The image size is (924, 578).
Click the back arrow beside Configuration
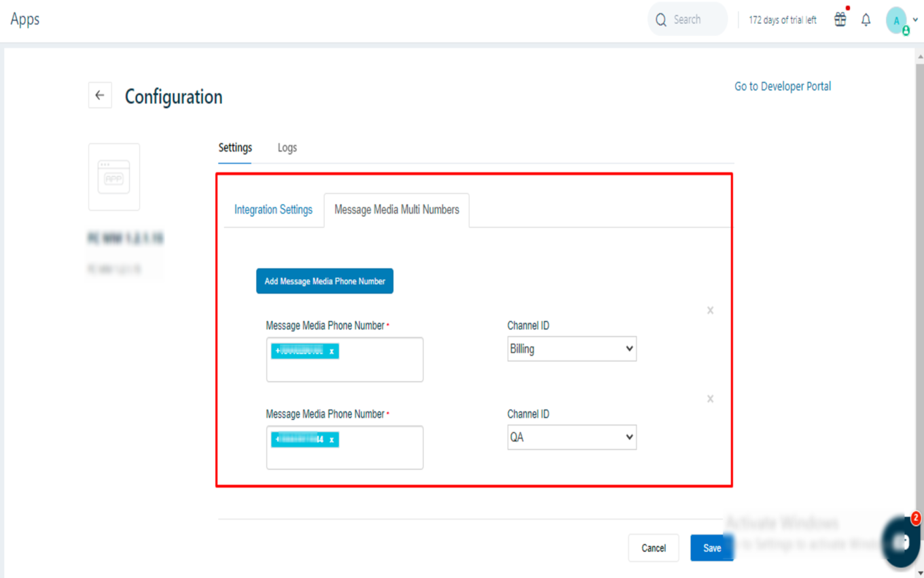pyautogui.click(x=100, y=96)
